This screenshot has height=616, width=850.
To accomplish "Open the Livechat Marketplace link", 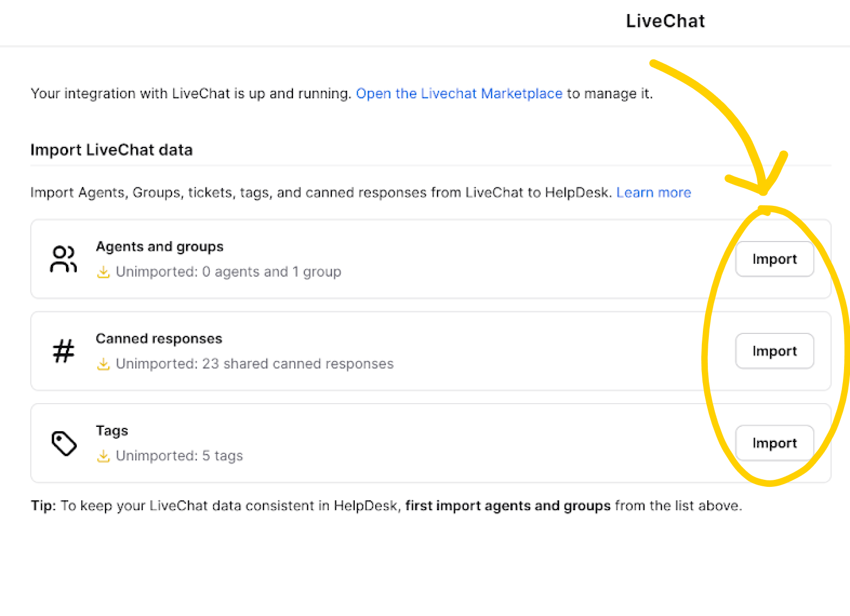I will click(459, 93).
